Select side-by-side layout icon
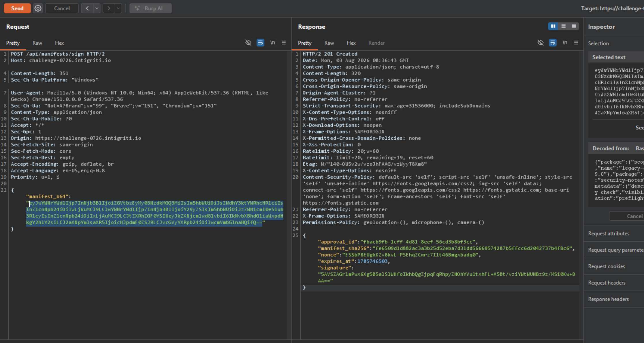Image resolution: width=644 pixels, height=343 pixels. 553,26
